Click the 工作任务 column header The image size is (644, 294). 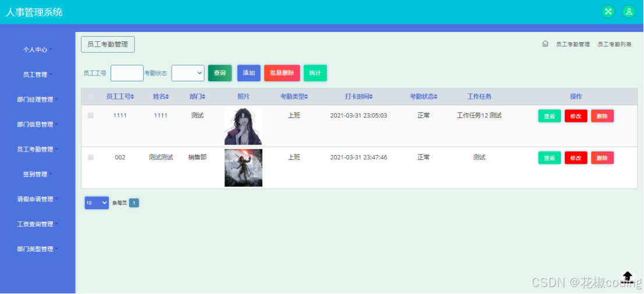click(479, 97)
